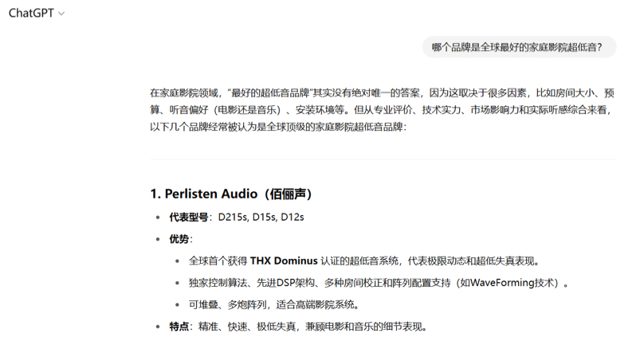Image resolution: width=644 pixels, height=345 pixels.
Task: Click the bold 优势 label
Action: 179,239
